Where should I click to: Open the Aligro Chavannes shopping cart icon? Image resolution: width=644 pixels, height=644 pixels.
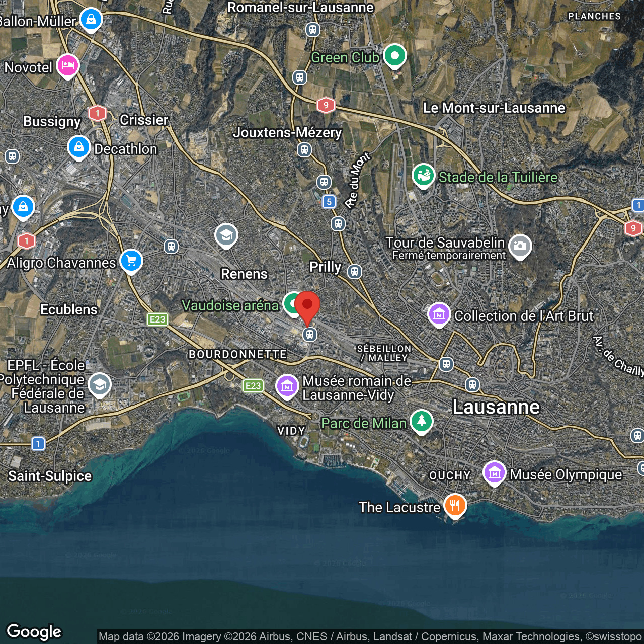pos(131,261)
